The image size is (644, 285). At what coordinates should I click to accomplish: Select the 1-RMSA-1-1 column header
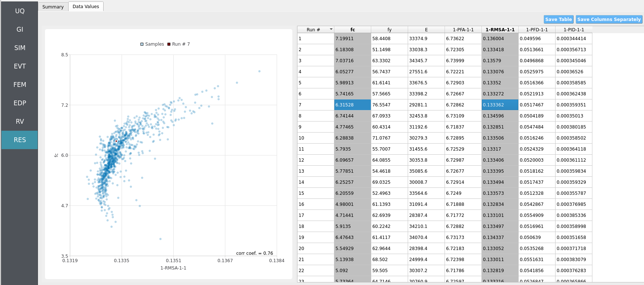(x=500, y=29)
